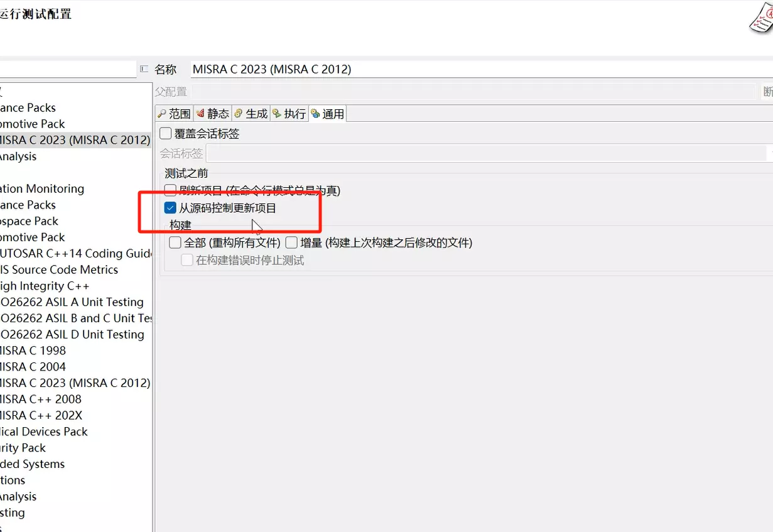Image resolution: width=773 pixels, height=532 pixels.
Task: Open the 静态 tab
Action: (x=212, y=114)
